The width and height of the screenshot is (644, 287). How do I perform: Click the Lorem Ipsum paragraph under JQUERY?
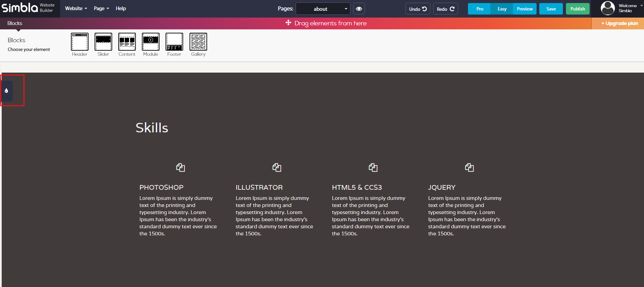coord(467,216)
